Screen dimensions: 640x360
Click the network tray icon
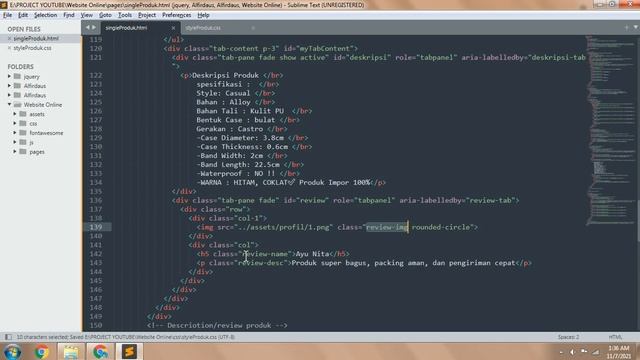(x=596, y=352)
